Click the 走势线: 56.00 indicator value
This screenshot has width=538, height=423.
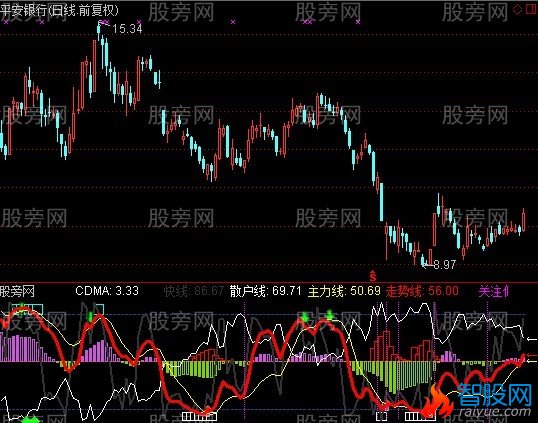(x=422, y=291)
